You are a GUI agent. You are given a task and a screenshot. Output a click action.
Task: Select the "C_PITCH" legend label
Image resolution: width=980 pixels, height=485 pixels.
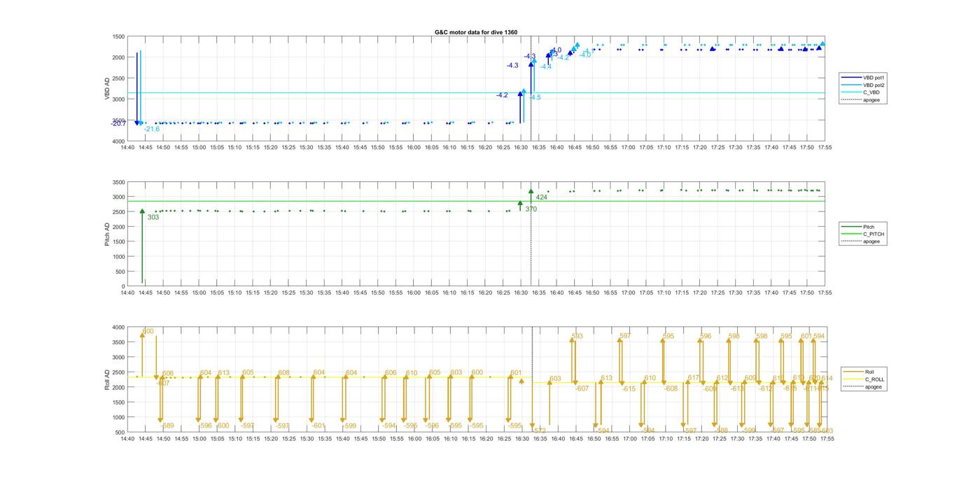(x=874, y=234)
